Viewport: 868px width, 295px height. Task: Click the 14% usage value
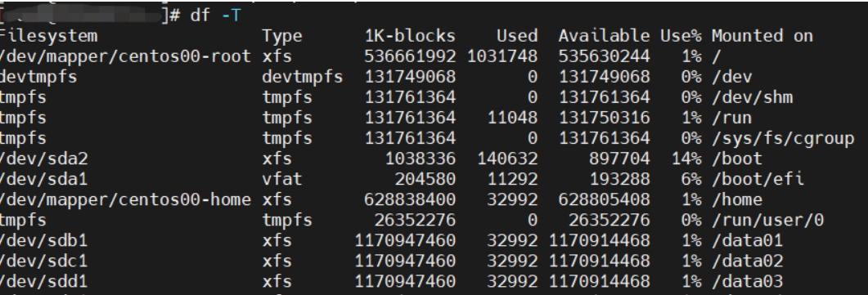686,159
